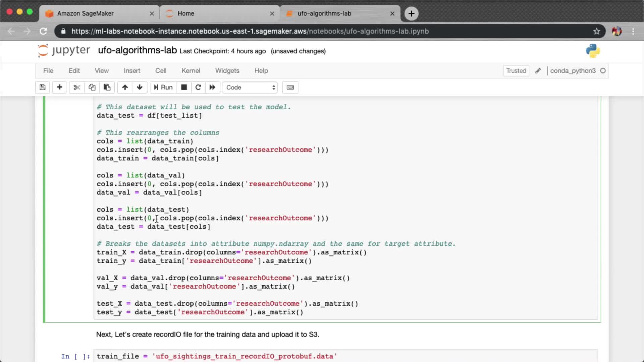Viewport: 644px width, 362px height.
Task: Open the command palette keyboard icon
Action: tap(290, 87)
